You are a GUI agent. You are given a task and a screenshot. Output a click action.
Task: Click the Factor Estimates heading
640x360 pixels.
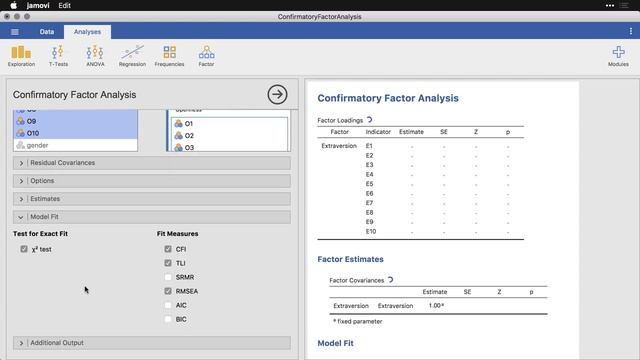coord(350,259)
